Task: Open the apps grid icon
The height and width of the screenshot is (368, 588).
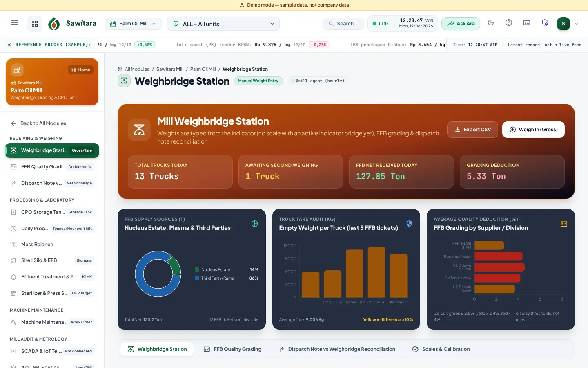Action: (x=35, y=24)
